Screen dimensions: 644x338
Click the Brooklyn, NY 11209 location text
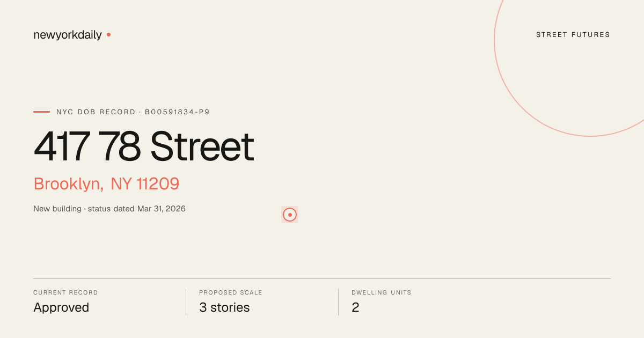click(106, 184)
